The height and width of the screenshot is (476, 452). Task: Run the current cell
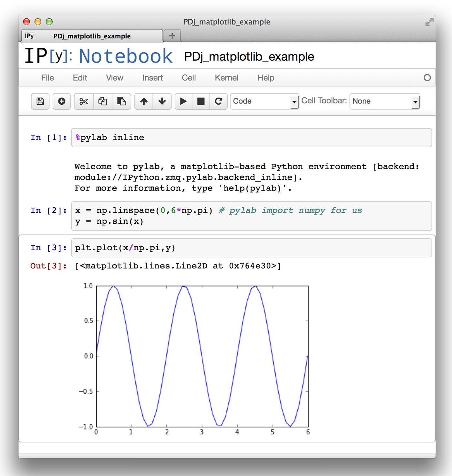[183, 101]
